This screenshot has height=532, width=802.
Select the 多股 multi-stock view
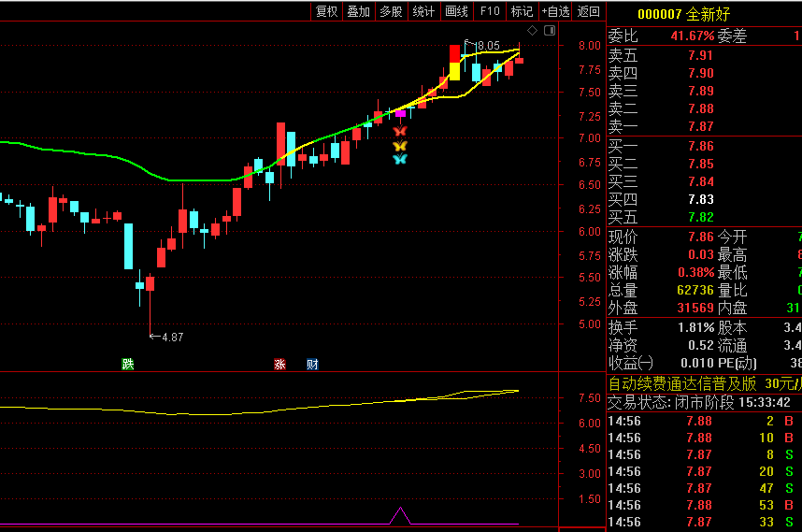[x=392, y=11]
